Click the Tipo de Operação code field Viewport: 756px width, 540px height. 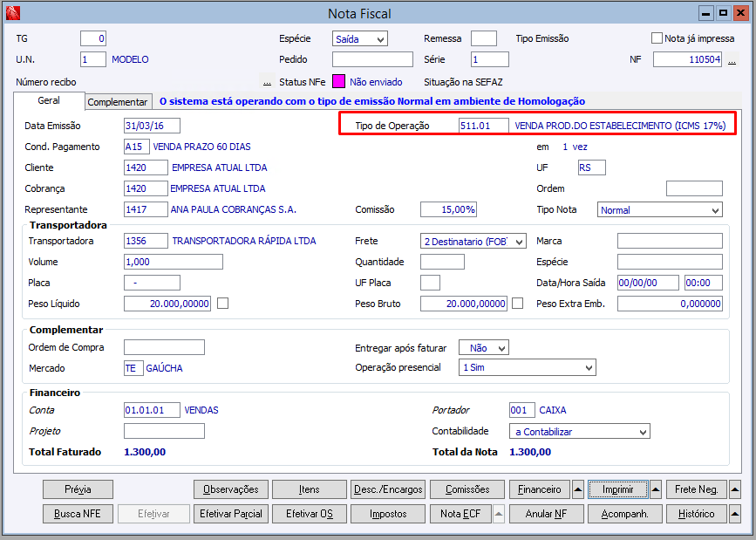[x=484, y=126]
